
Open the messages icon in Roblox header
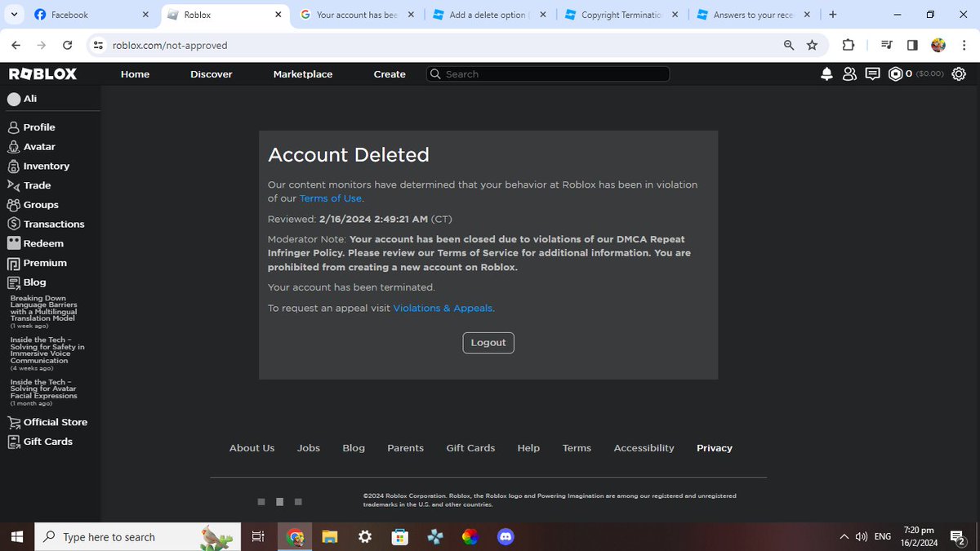(872, 74)
